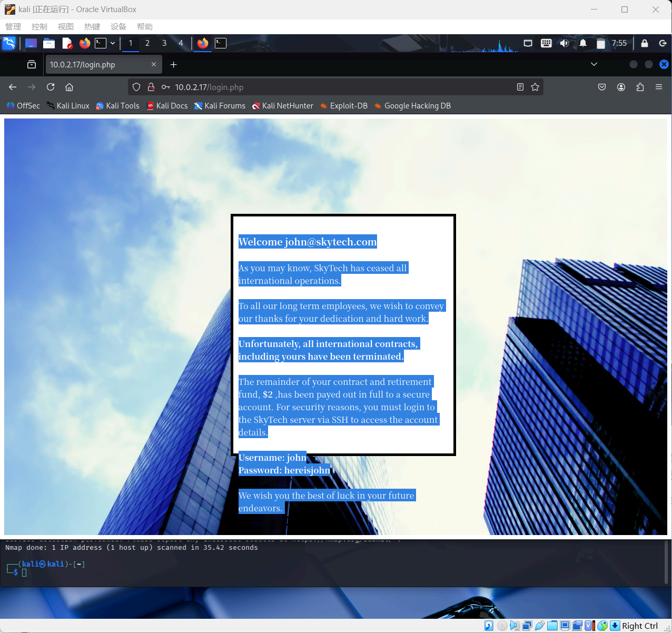Go back with the back arrow
672x633 pixels.
13,87
